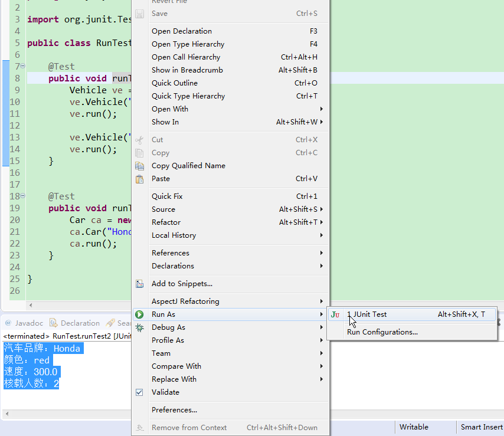Click the Smart Insert status field
The image size is (504, 436).
pyautogui.click(x=482, y=427)
